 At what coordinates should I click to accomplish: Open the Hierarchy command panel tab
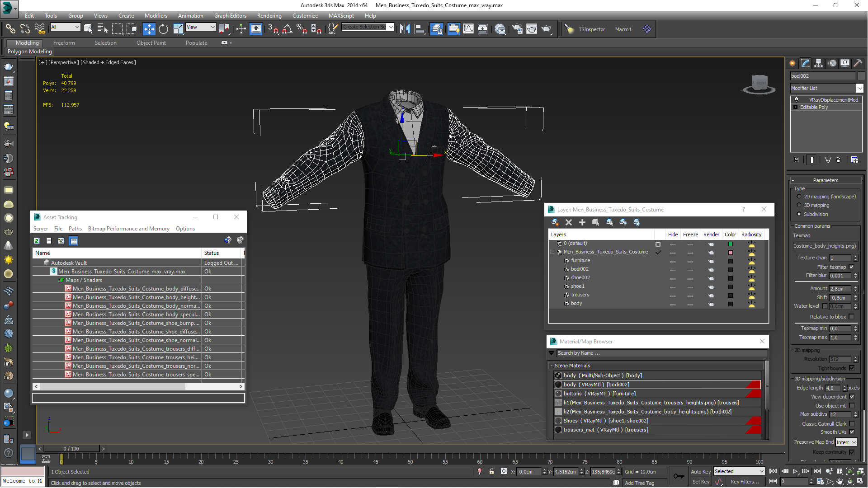[x=818, y=63]
